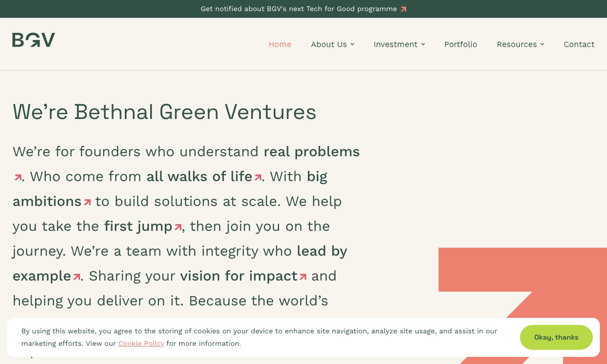Follow the 'real problems' link

[x=311, y=152]
